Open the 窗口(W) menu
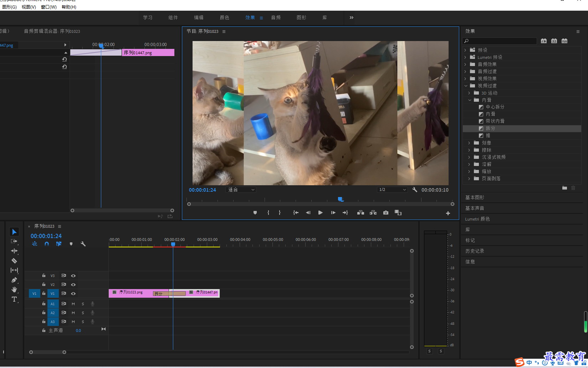The image size is (588, 368). [48, 7]
